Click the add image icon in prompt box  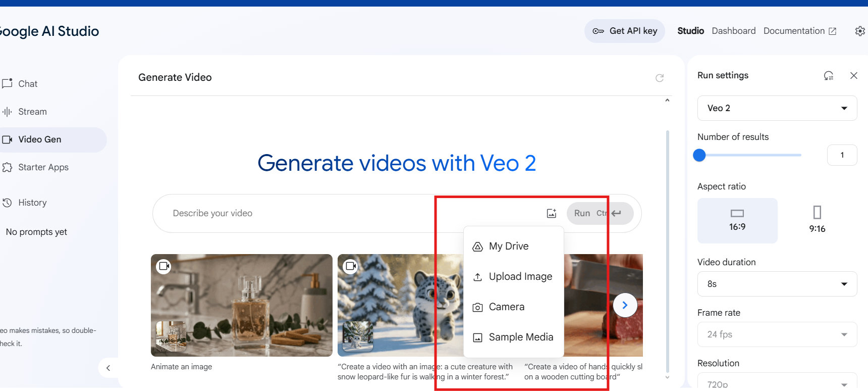tap(552, 213)
